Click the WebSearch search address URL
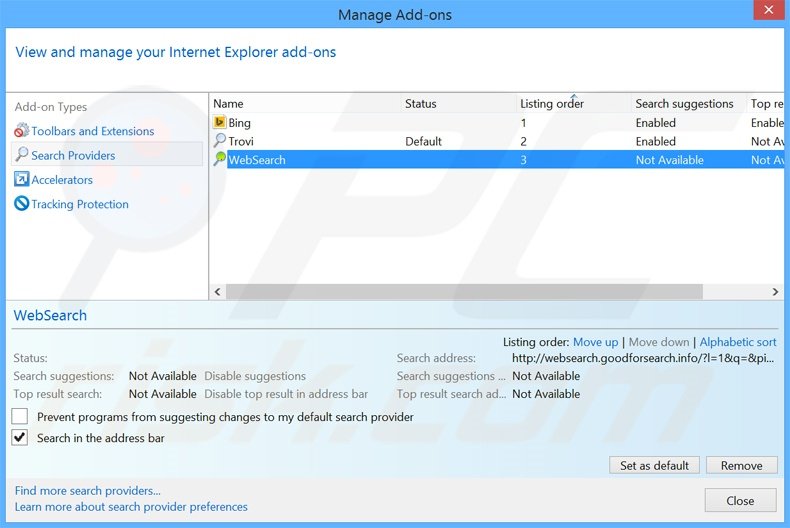 point(643,358)
